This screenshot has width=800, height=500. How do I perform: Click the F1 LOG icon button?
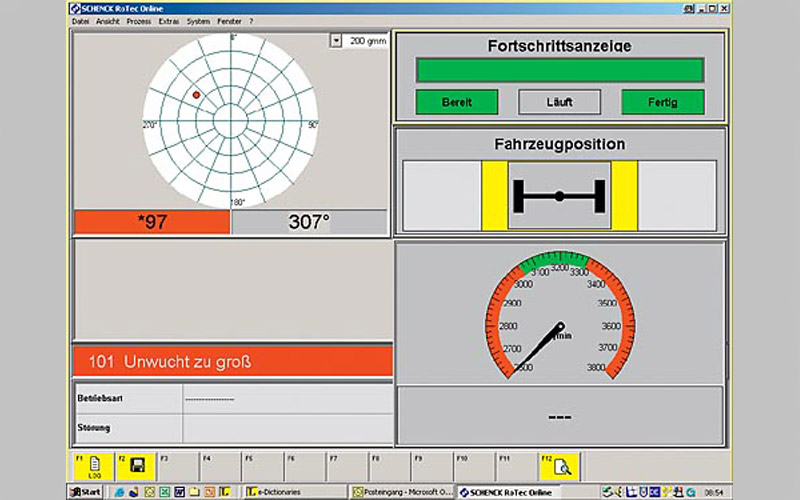click(x=93, y=465)
